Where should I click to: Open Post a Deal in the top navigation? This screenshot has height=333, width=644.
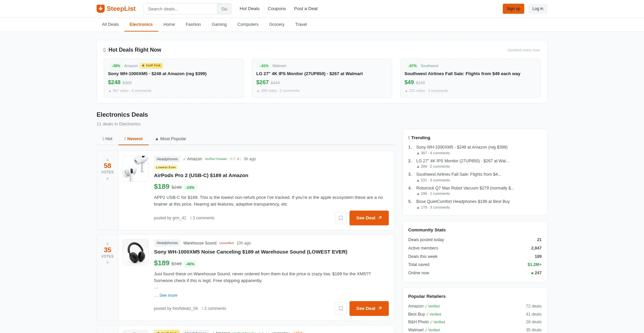point(306,9)
